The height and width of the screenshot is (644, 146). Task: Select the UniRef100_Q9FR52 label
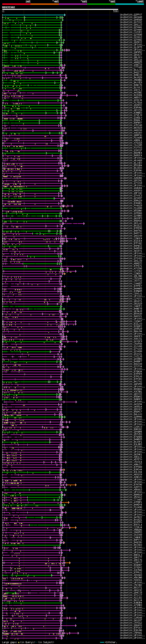(x=131, y=53)
